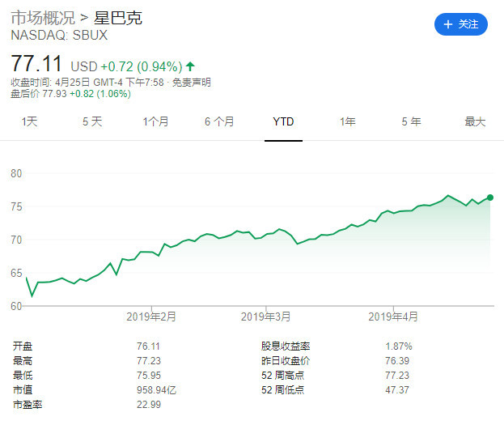Image resolution: width=504 pixels, height=425 pixels.
Task: Click the price change +0.72 (0.94%)
Action: [142, 66]
